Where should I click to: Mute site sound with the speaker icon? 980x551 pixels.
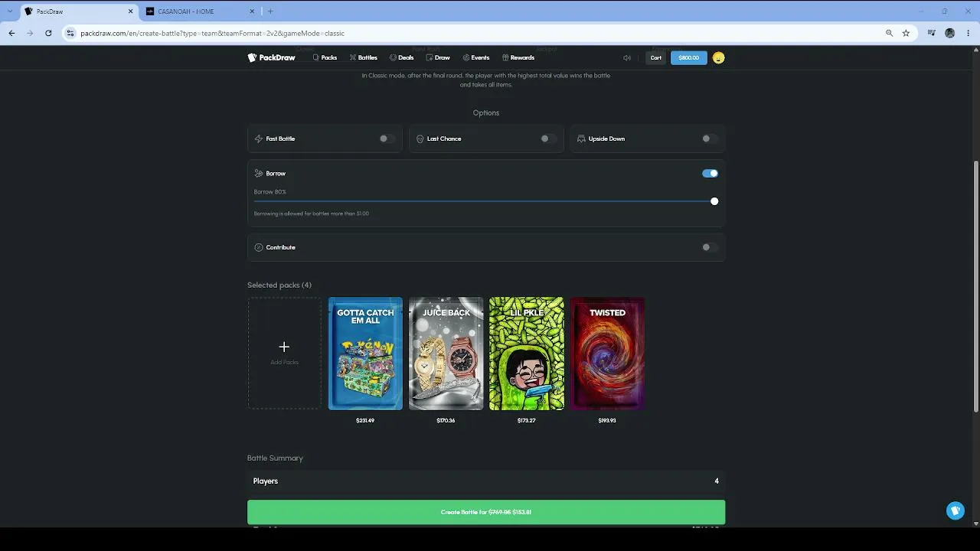(627, 57)
